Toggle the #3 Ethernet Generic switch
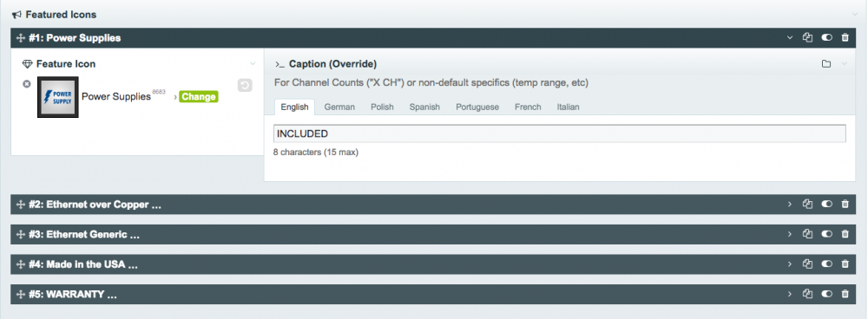This screenshot has width=868, height=319. (x=826, y=234)
